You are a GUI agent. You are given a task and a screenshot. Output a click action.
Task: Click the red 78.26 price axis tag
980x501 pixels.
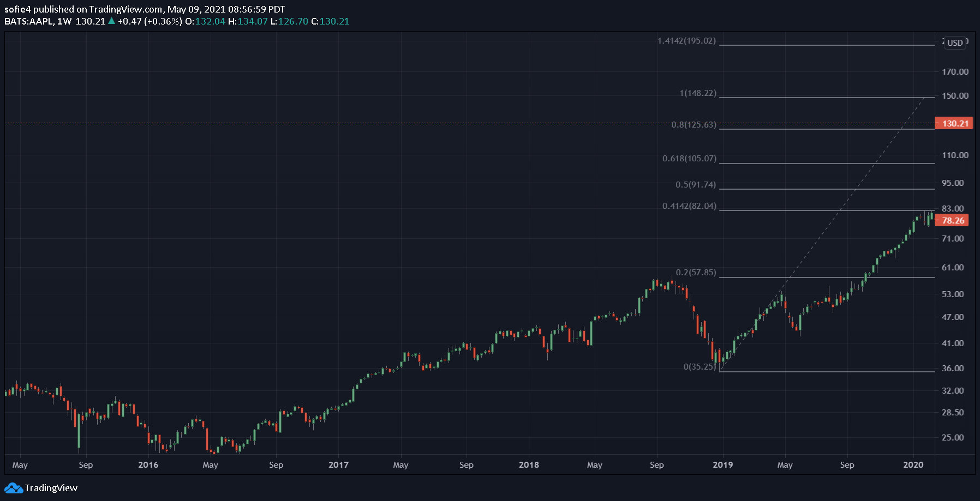(952, 220)
